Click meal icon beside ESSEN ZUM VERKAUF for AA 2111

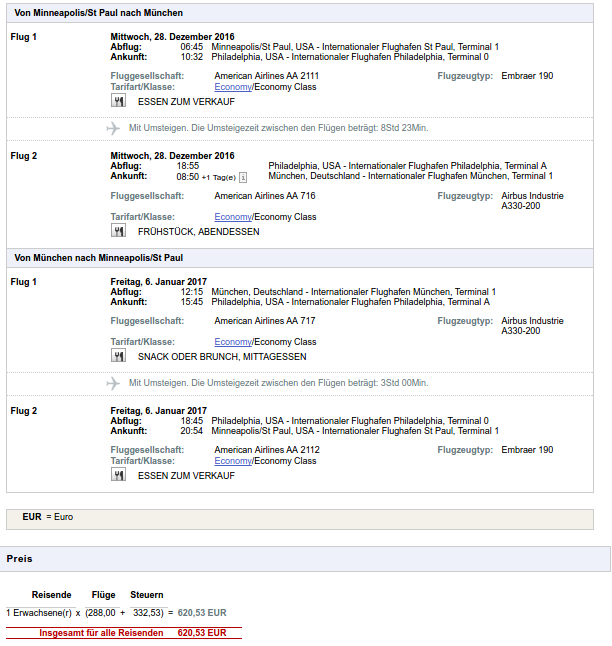118,101
